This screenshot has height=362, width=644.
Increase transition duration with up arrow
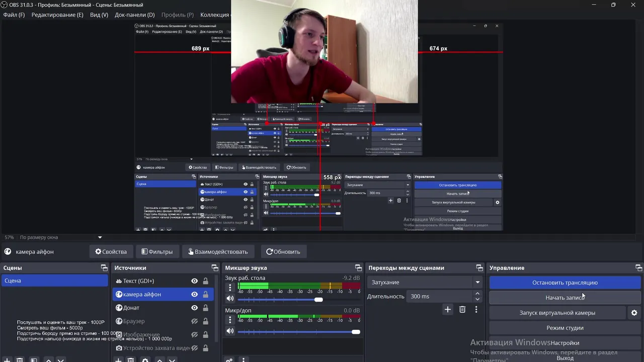[x=477, y=294]
